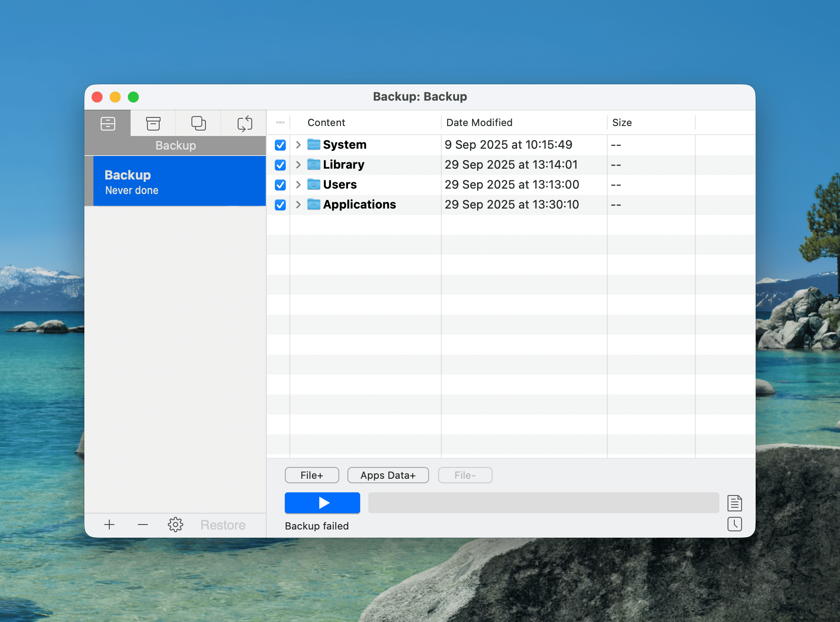
Task: Switch to the Backup mode tab icon
Action: point(108,123)
